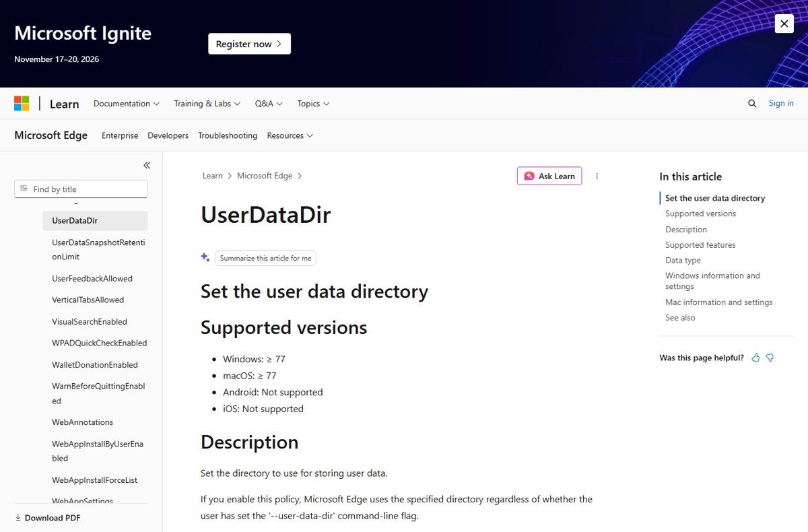
Task: Click the thumbs up helpful icon
Action: pyautogui.click(x=755, y=358)
